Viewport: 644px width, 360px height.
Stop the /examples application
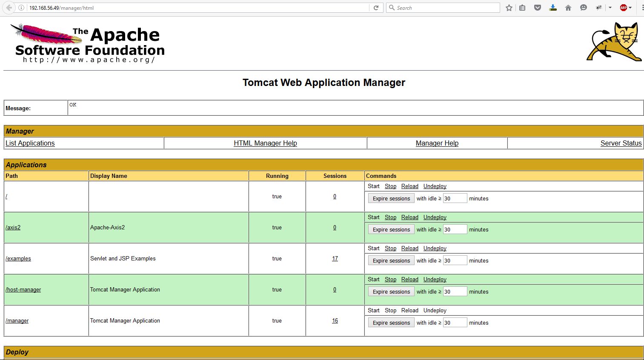coord(390,249)
